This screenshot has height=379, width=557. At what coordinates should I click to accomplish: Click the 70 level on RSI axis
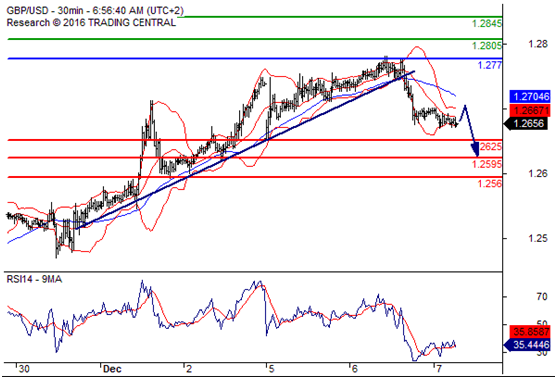(x=542, y=296)
